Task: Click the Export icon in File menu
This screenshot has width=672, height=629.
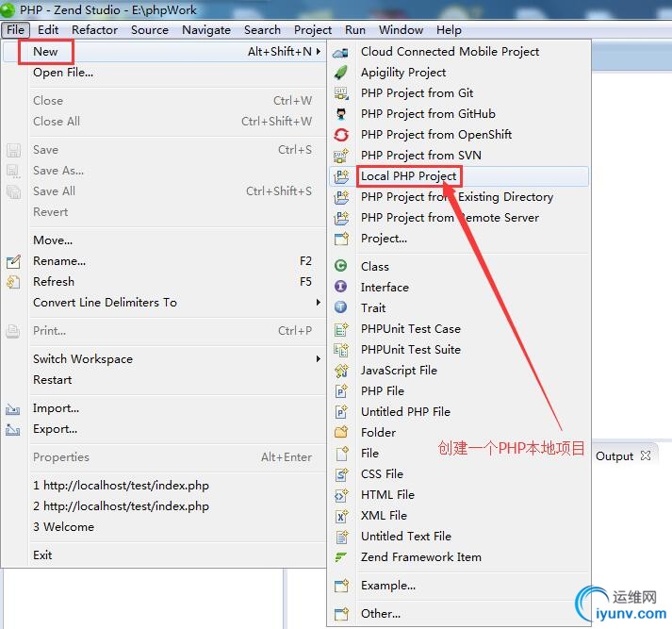Action: [13, 429]
